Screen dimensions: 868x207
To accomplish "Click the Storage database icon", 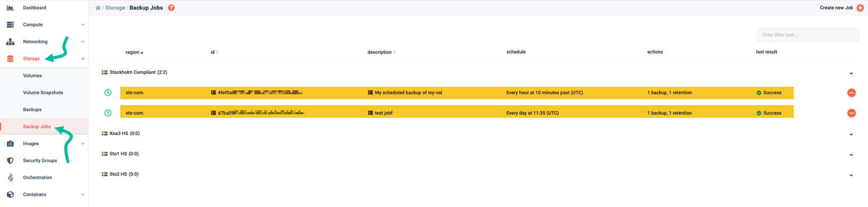I will pos(10,58).
